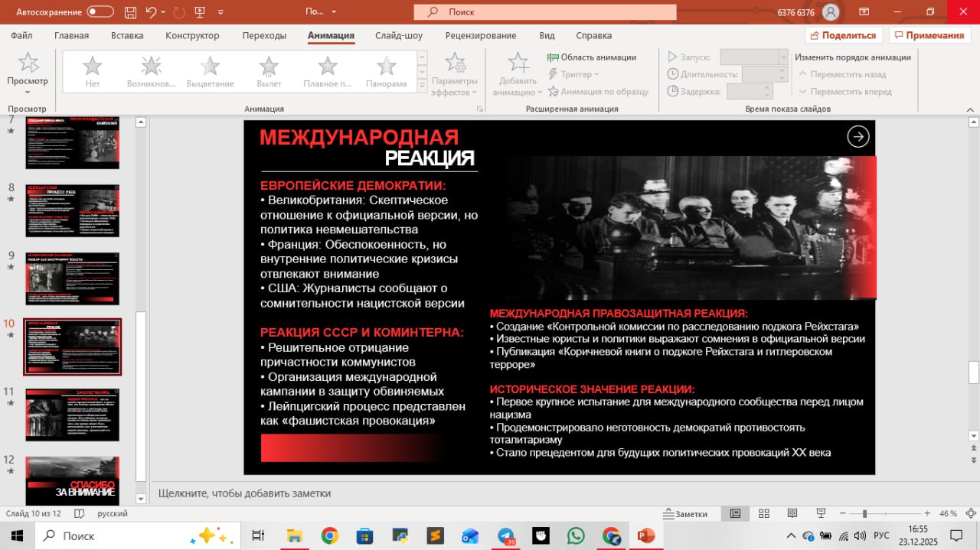Viewport: 980px width, 550px height.
Task: Click the 46 % zoom level
Action: [x=948, y=513]
